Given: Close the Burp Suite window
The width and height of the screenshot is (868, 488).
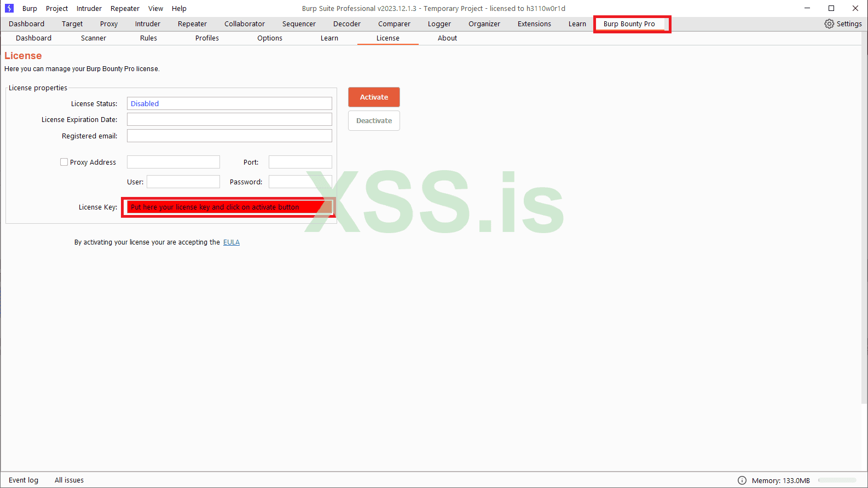Looking at the screenshot, I should tap(855, 8).
